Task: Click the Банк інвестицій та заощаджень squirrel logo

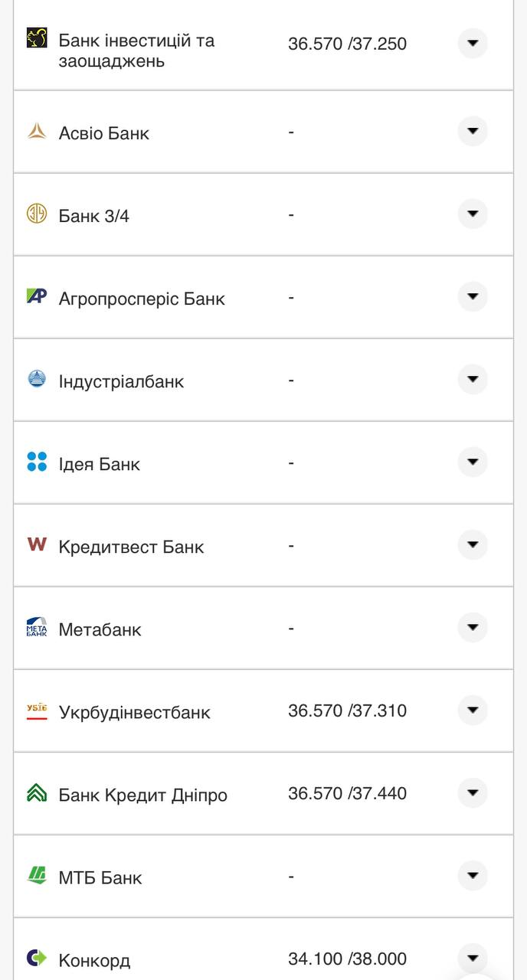Action: (x=37, y=38)
